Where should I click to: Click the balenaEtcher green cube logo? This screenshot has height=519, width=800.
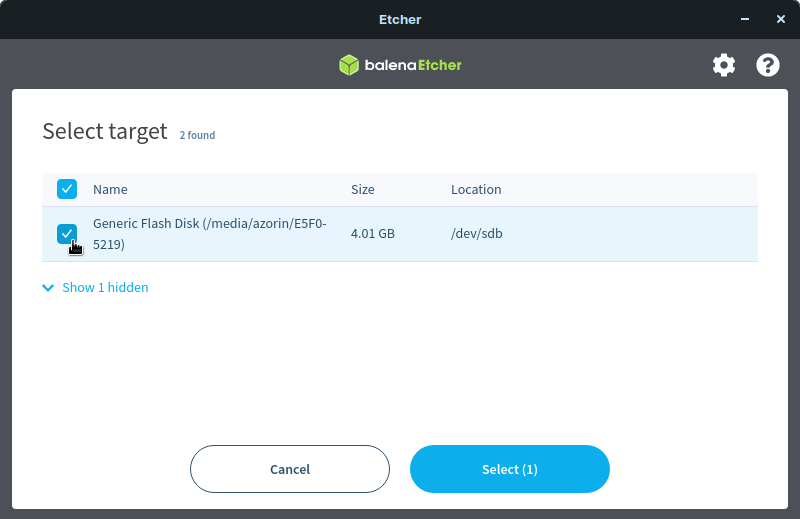click(348, 65)
